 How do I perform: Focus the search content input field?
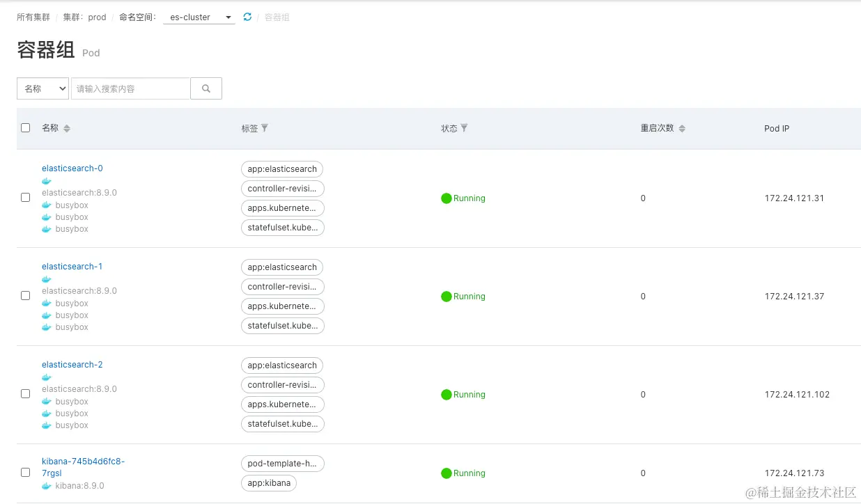coord(130,88)
